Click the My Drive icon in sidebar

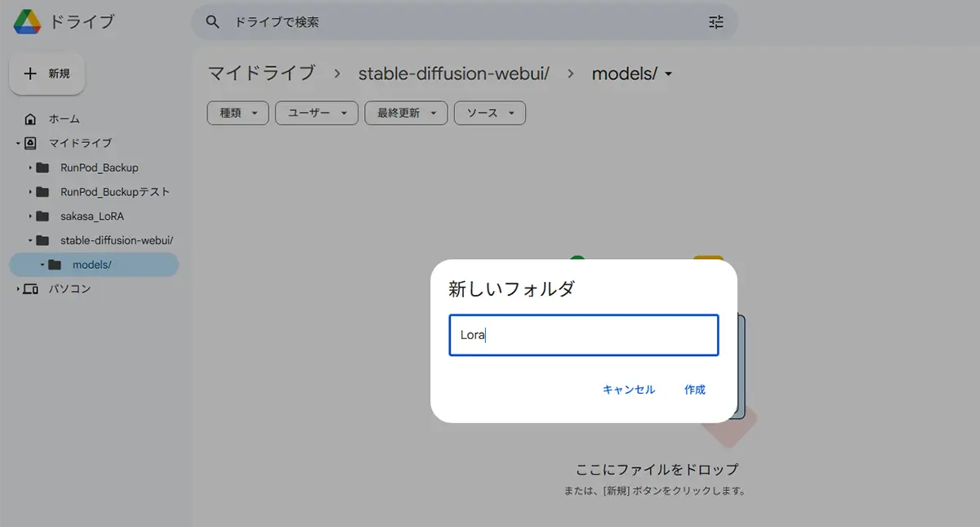pos(30,143)
